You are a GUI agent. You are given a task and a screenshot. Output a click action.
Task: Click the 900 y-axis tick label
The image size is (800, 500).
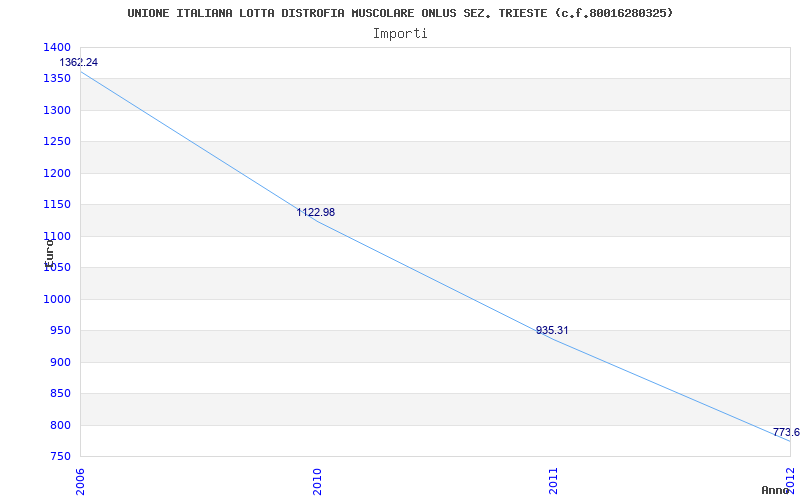60,362
